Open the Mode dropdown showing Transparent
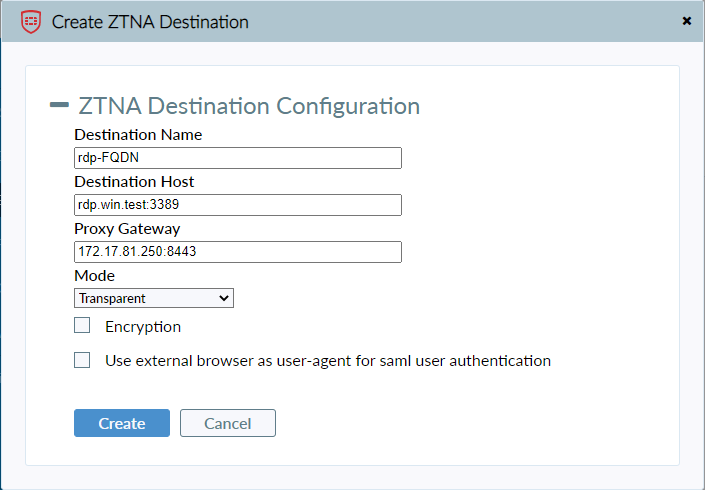This screenshot has height=490, width=705. pos(153,298)
